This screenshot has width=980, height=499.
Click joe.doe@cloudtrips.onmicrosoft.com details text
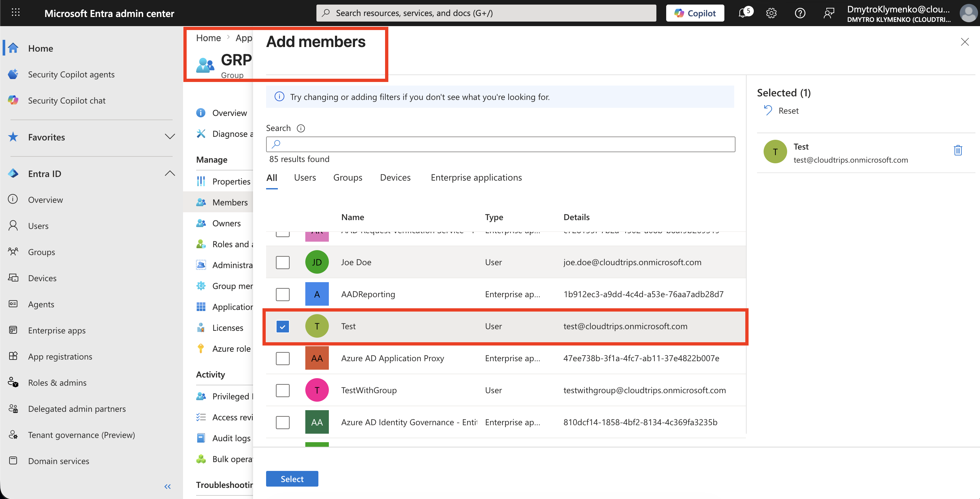[x=632, y=262]
